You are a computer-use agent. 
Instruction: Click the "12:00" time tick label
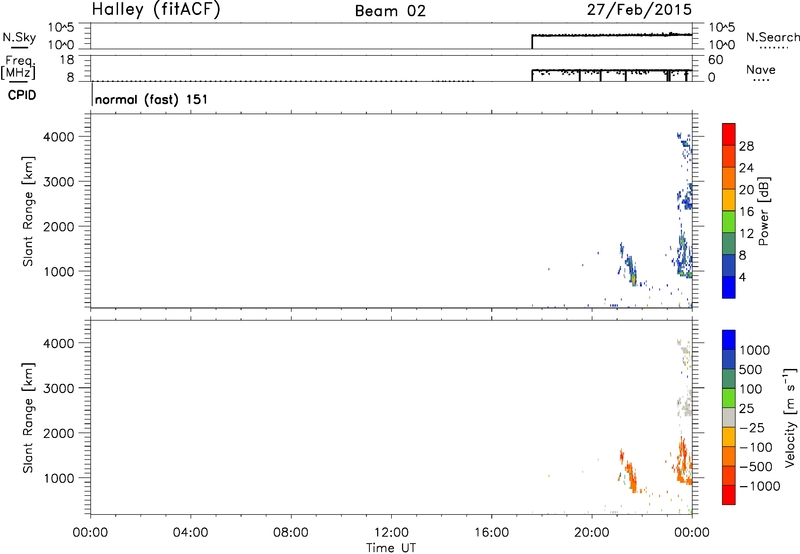click(391, 533)
